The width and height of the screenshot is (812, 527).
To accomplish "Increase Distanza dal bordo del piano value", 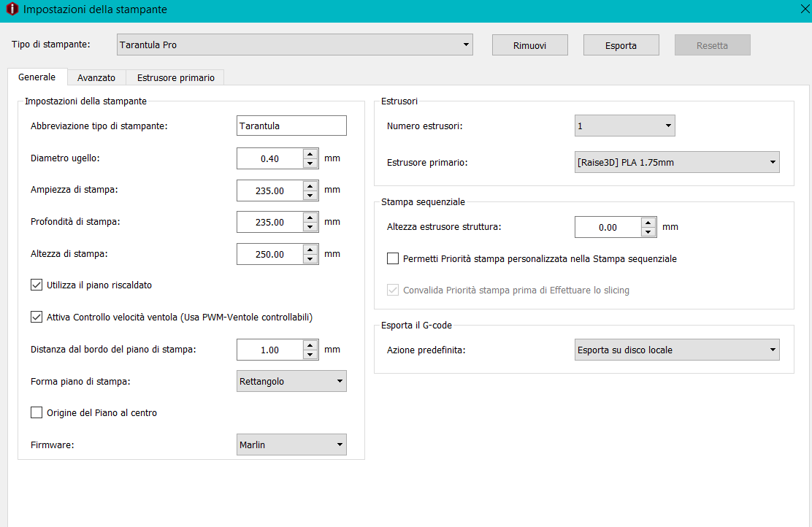I will click(310, 345).
